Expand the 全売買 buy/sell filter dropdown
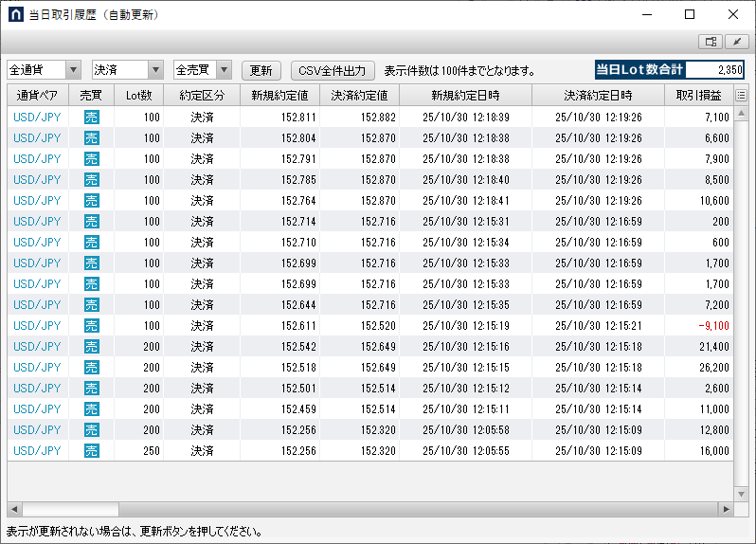Image resolution: width=756 pixels, height=544 pixels. point(224,70)
